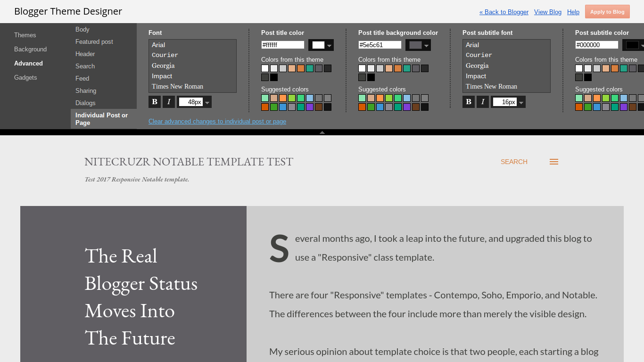
Task: Open the hamburger menu in the blog preview
Action: click(553, 161)
